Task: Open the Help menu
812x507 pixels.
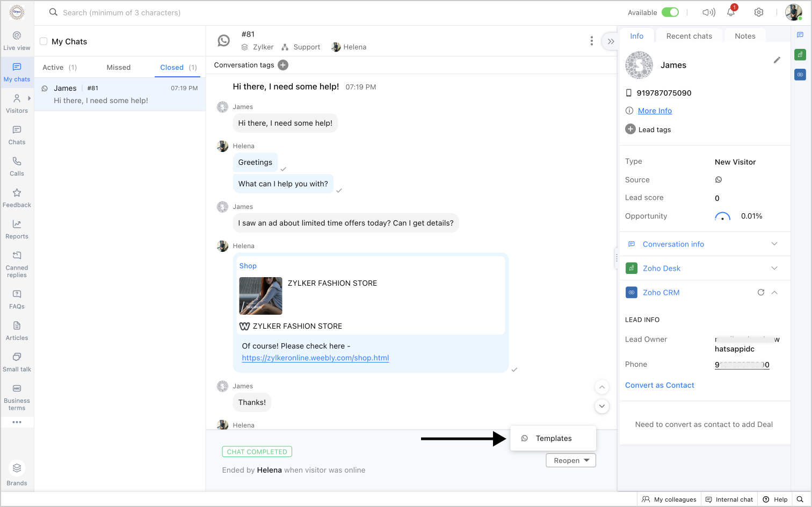Action: click(x=775, y=499)
